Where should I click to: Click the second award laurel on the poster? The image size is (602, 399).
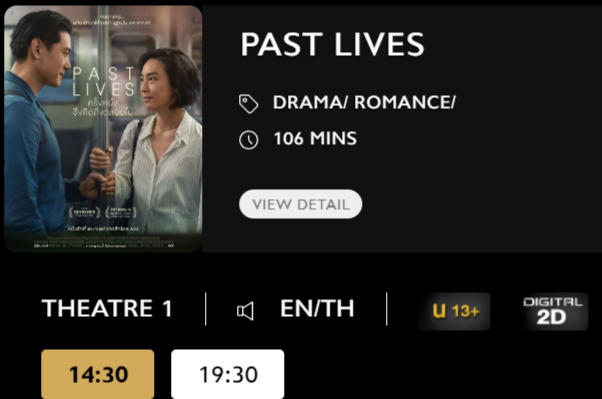(121, 212)
